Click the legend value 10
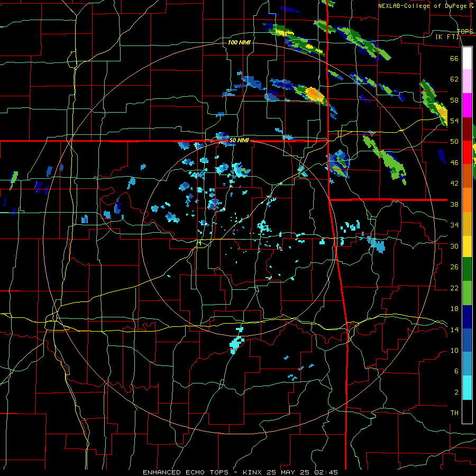 pos(454,351)
